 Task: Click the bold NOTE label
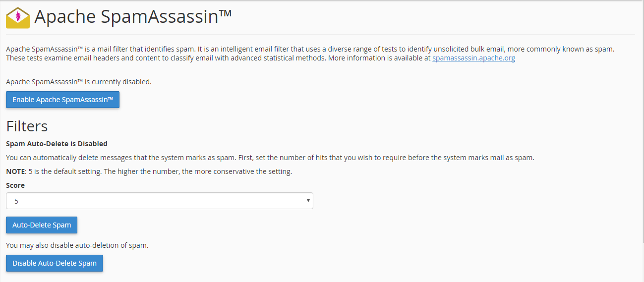coord(15,171)
